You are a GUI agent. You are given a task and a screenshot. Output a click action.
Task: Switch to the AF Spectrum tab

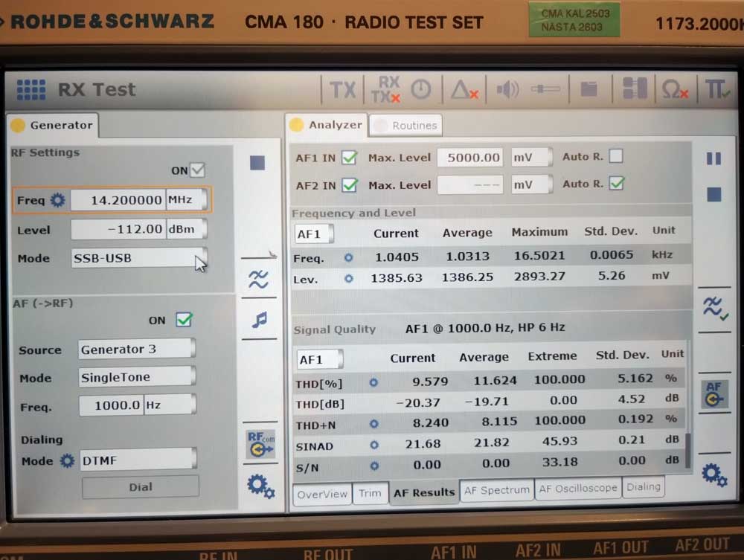[x=496, y=489]
